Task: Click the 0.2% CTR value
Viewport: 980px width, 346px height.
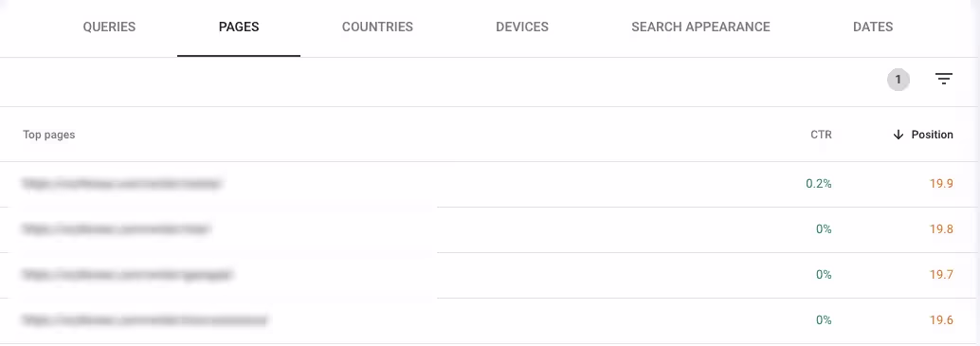Action: [819, 184]
